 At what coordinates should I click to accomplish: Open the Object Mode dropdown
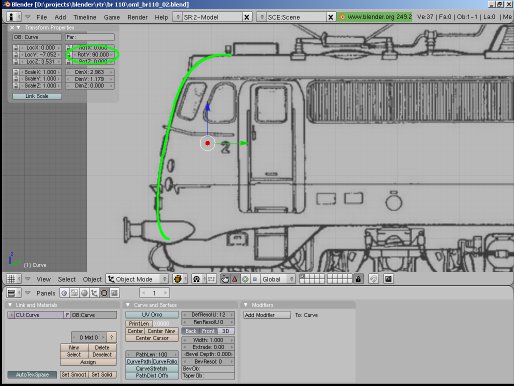click(137, 279)
